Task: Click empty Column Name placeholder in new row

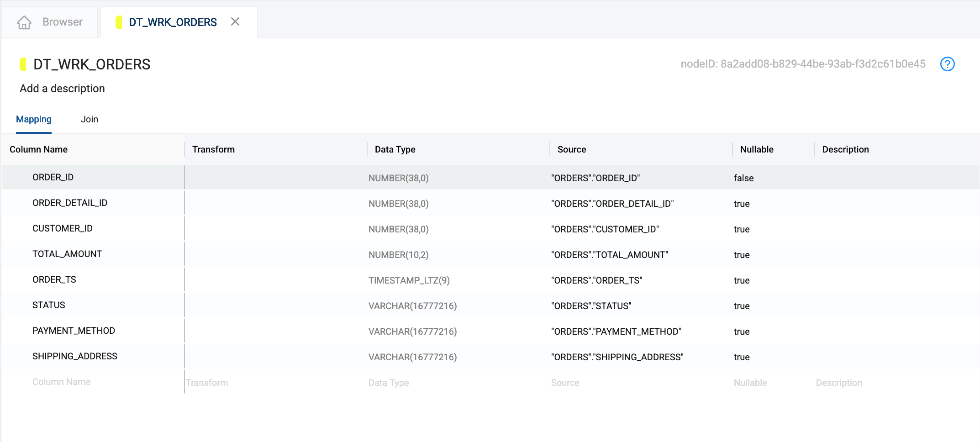Action: (61, 382)
